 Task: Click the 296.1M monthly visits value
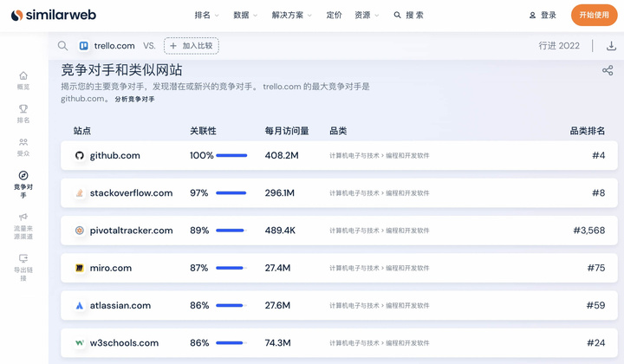pyautogui.click(x=280, y=193)
